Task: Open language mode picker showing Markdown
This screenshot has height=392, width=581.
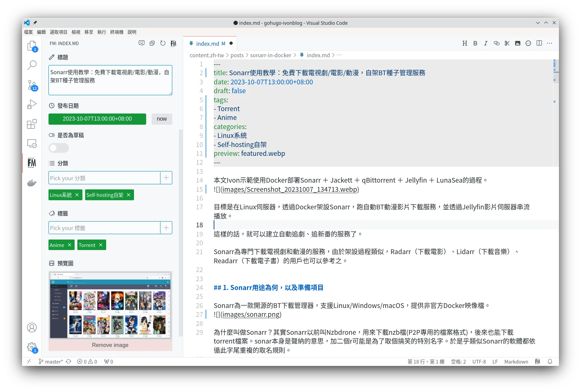Action: click(x=516, y=362)
